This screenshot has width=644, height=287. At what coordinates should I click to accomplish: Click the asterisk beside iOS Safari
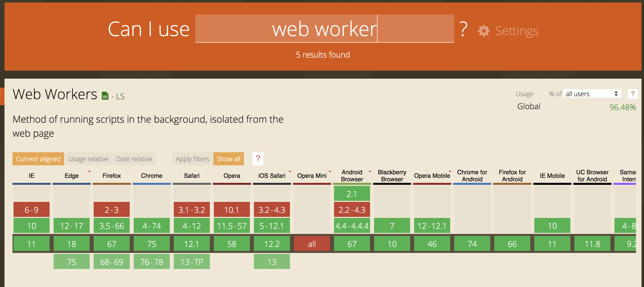tap(290, 172)
